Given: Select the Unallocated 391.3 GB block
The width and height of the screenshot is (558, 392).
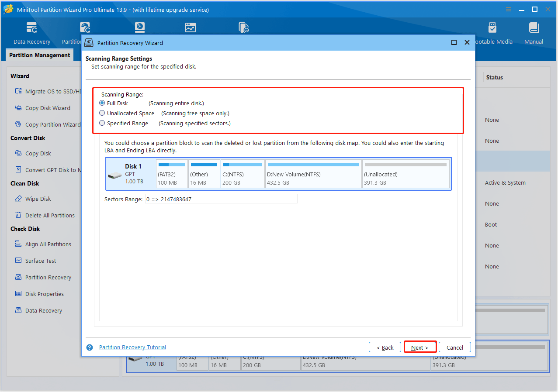Looking at the screenshot, I should [x=406, y=174].
